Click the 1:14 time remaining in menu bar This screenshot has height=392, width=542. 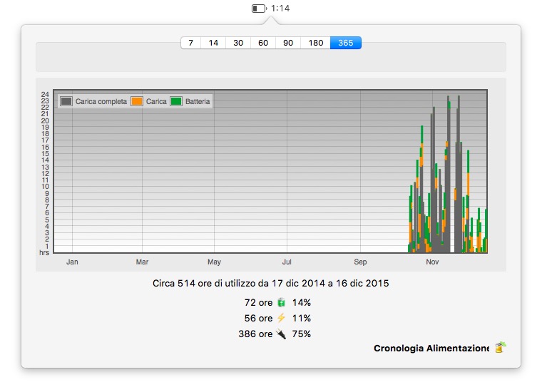[280, 9]
